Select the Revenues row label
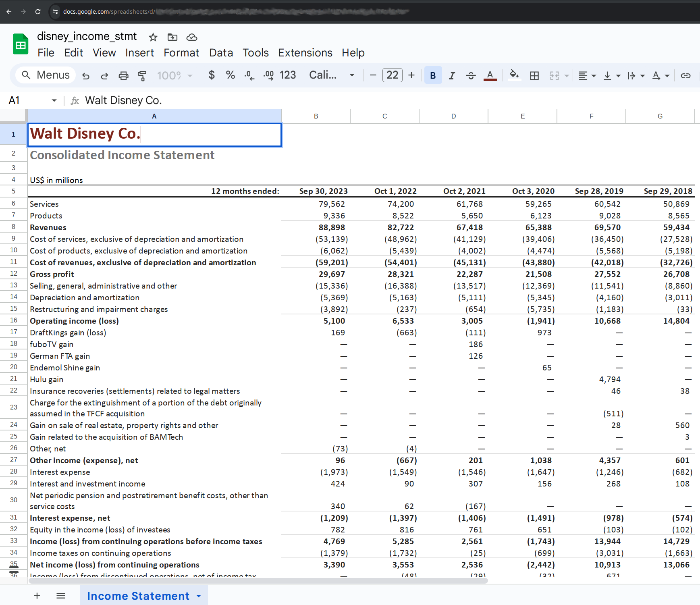Screen dimensions: 700x605 (48, 227)
